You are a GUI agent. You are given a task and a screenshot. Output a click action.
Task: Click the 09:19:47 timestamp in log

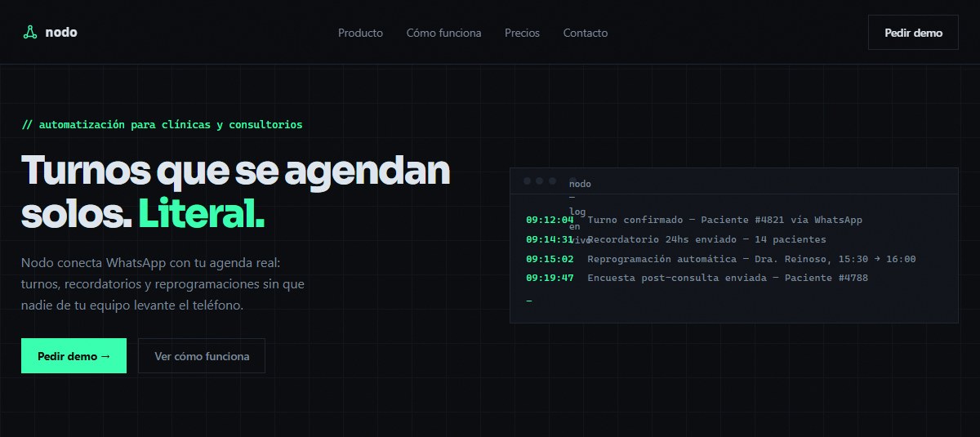(550, 278)
